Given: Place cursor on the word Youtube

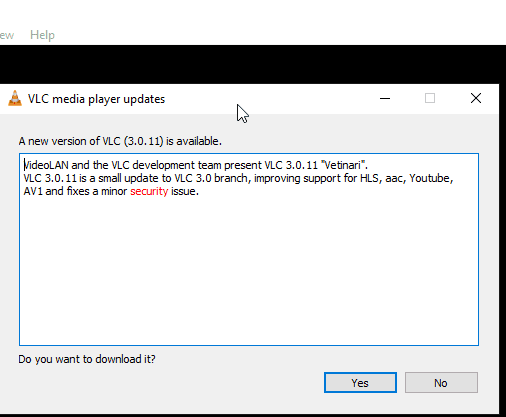Looking at the screenshot, I should point(429,178).
